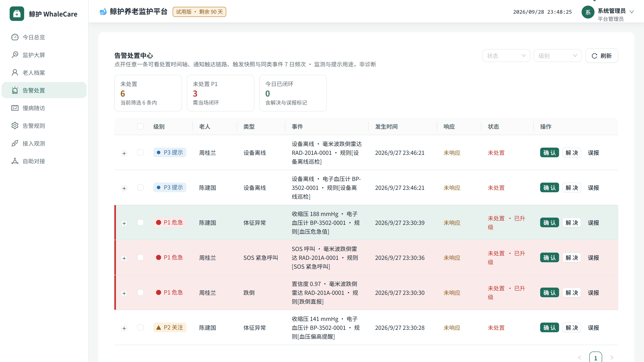The width and height of the screenshot is (644, 362).
Task: Click the 告警处置 alarm bell icon
Action: point(15,90)
